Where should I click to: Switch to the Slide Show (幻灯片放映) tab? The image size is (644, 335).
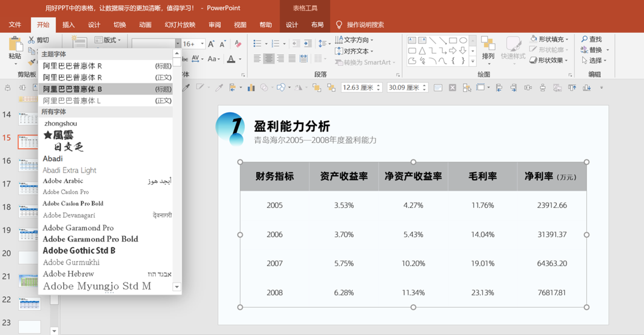click(180, 24)
